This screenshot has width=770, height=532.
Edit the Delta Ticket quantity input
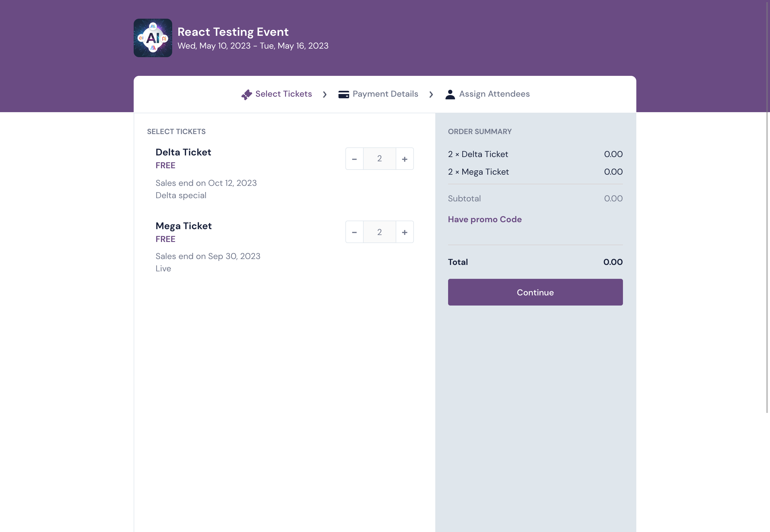coord(379,158)
